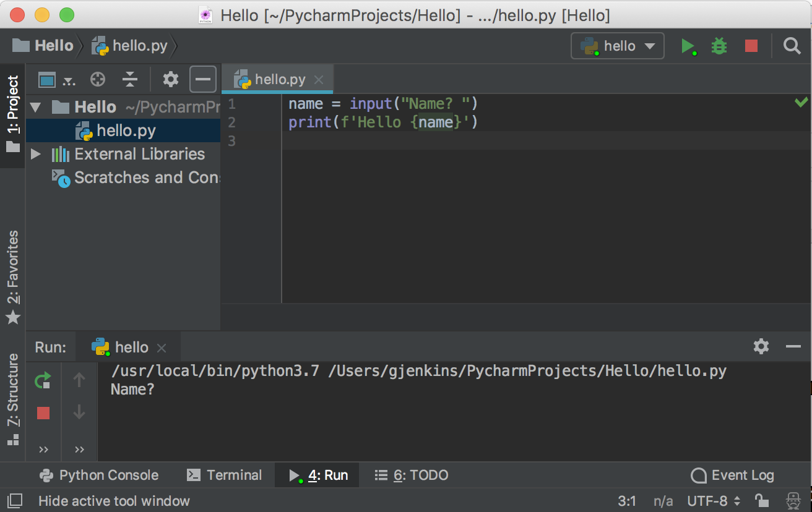
Task: Place cursor on editor line 3
Action: pos(547,141)
